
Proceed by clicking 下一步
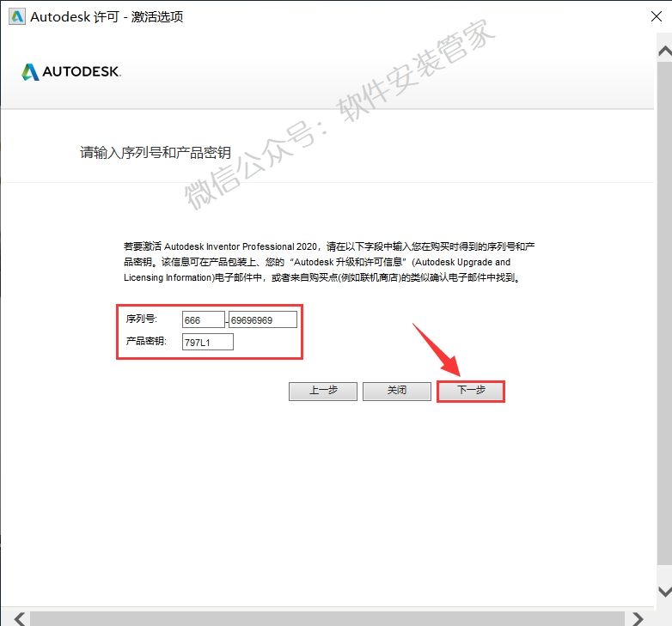pyautogui.click(x=470, y=391)
